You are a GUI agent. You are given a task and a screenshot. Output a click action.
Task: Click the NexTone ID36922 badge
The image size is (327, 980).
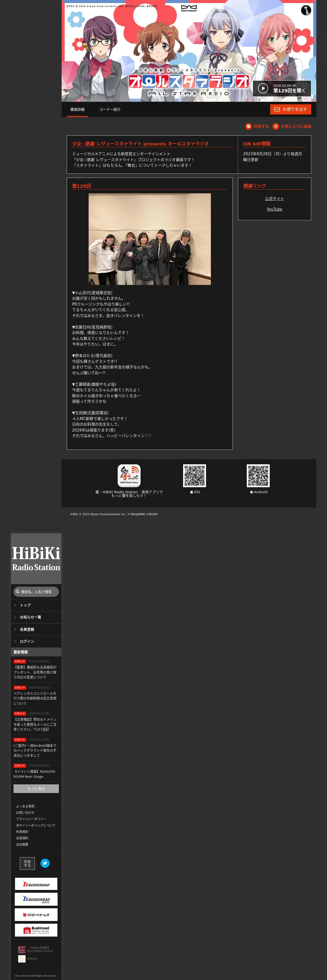point(22,959)
